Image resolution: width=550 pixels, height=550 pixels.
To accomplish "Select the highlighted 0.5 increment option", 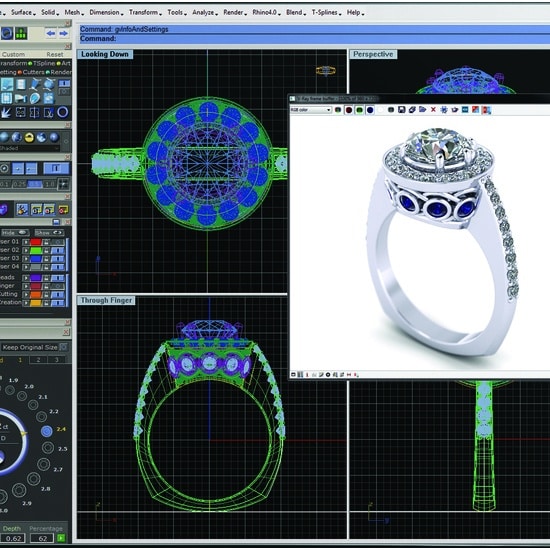I will (35, 184).
